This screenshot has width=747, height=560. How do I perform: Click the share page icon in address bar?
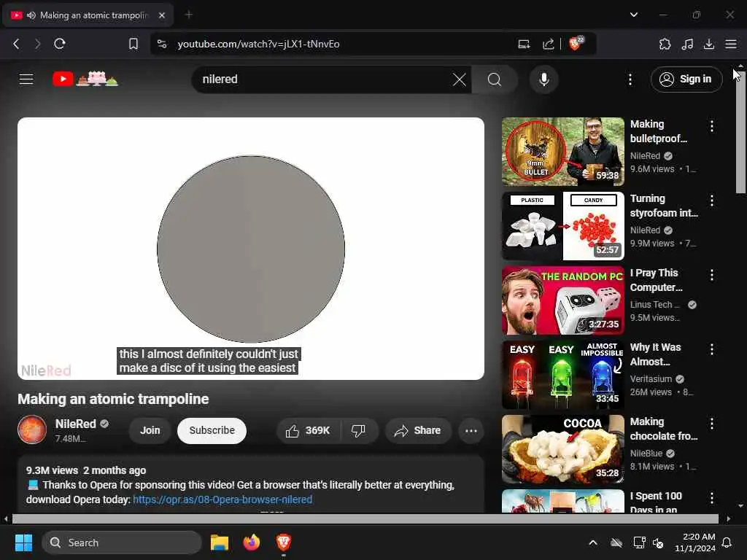(549, 44)
